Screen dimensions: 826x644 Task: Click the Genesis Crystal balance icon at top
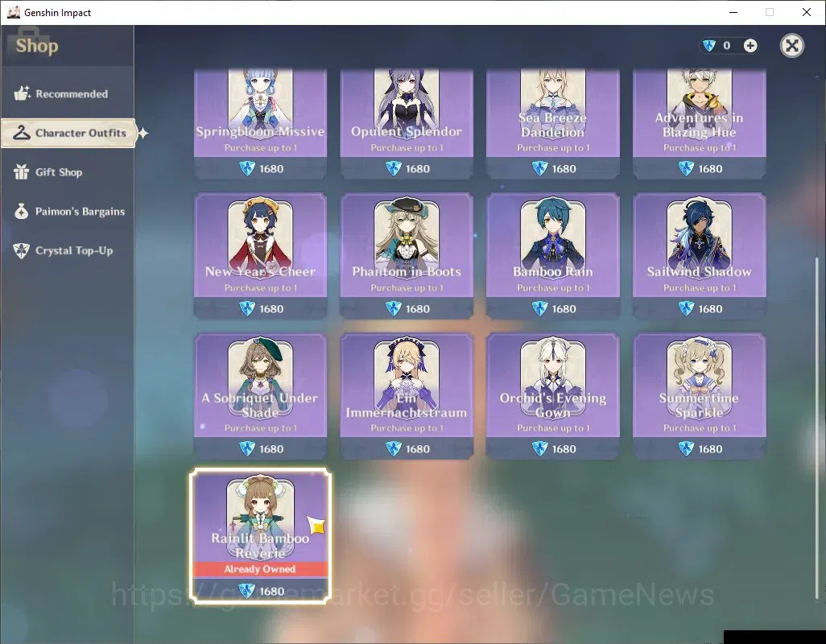709,46
